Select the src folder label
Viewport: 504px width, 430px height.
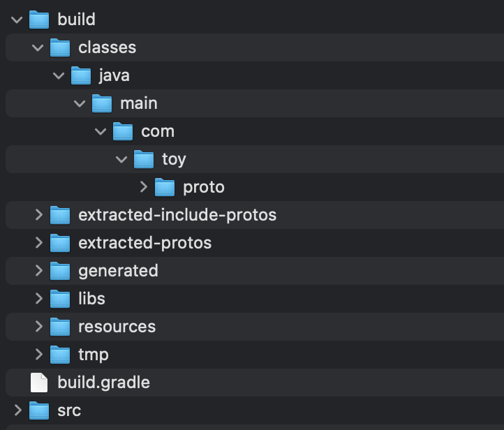69,410
